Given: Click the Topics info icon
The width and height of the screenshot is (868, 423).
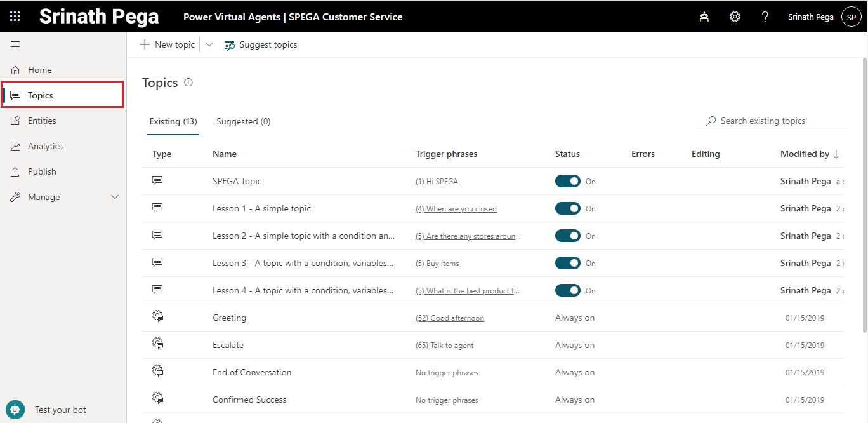Looking at the screenshot, I should click(188, 83).
